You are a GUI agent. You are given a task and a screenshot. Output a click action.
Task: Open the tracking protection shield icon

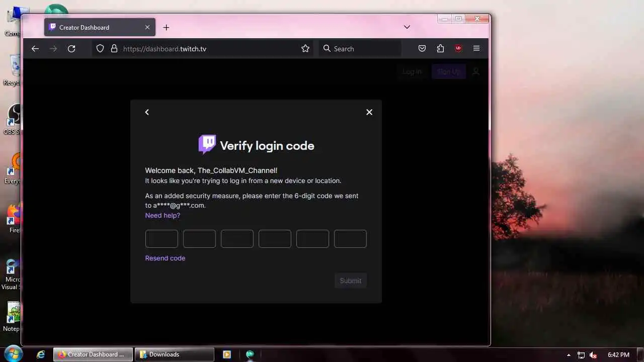coord(100,49)
